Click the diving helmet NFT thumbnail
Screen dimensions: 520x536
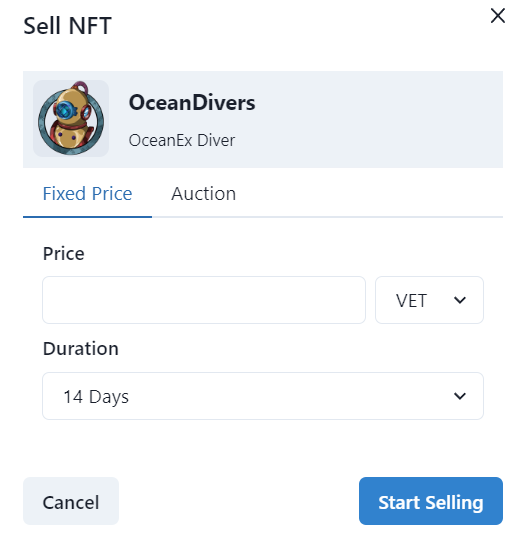[71, 118]
